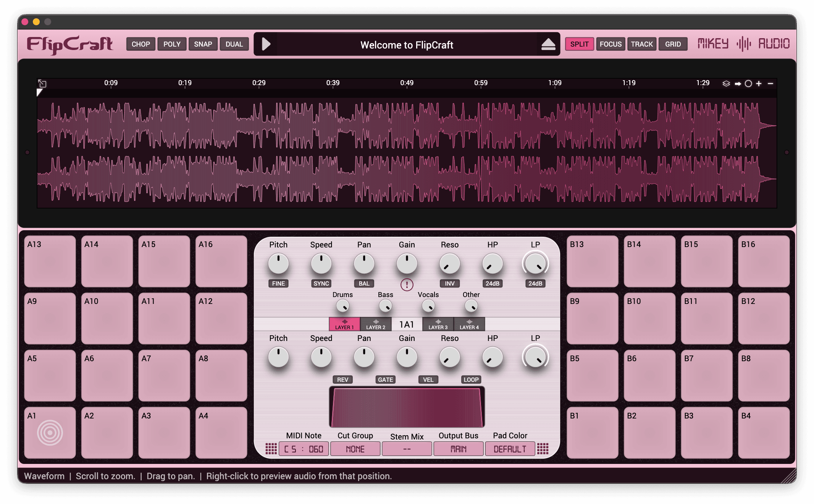Switch to the LAYER 2 tab

click(376, 324)
